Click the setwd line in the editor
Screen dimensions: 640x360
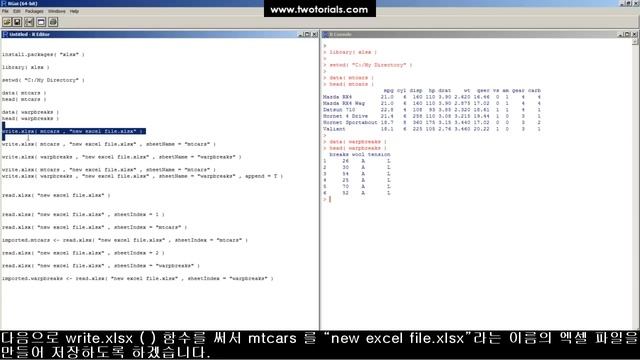[x=43, y=80]
